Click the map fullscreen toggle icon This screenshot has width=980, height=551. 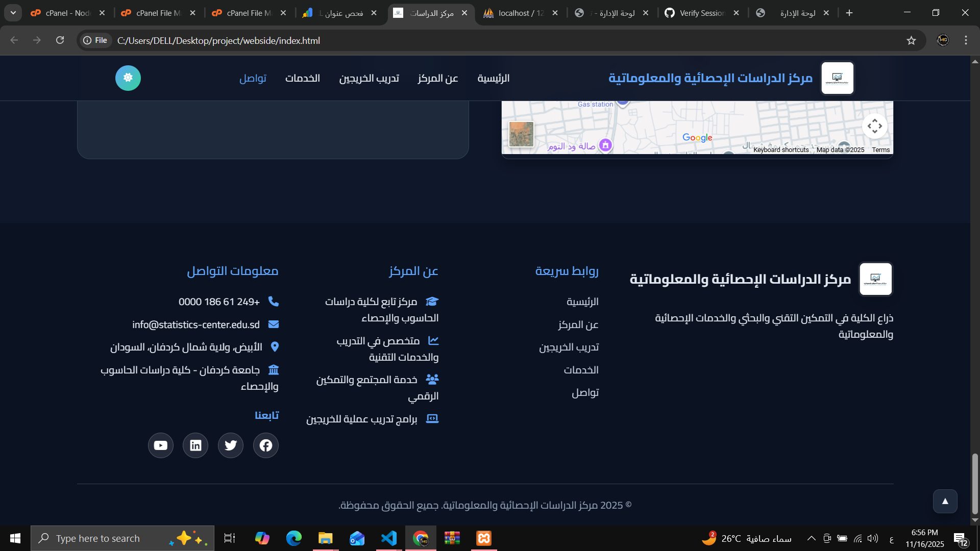(874, 126)
